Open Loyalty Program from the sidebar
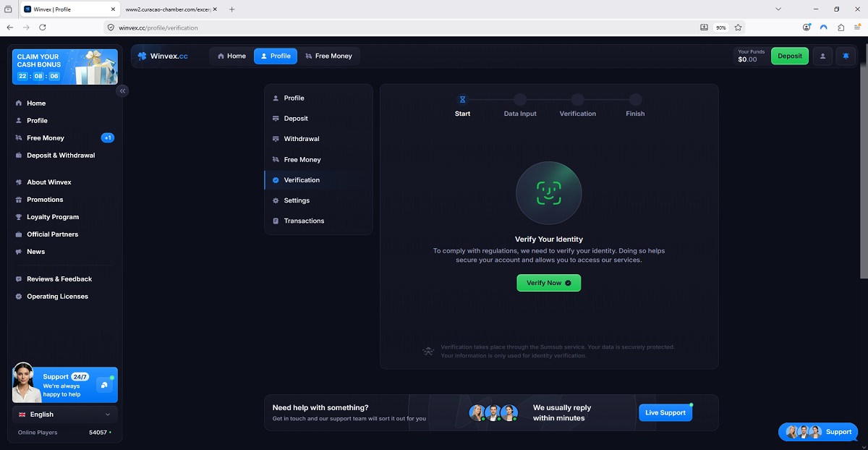Screen dimensions: 868x450 (53, 217)
